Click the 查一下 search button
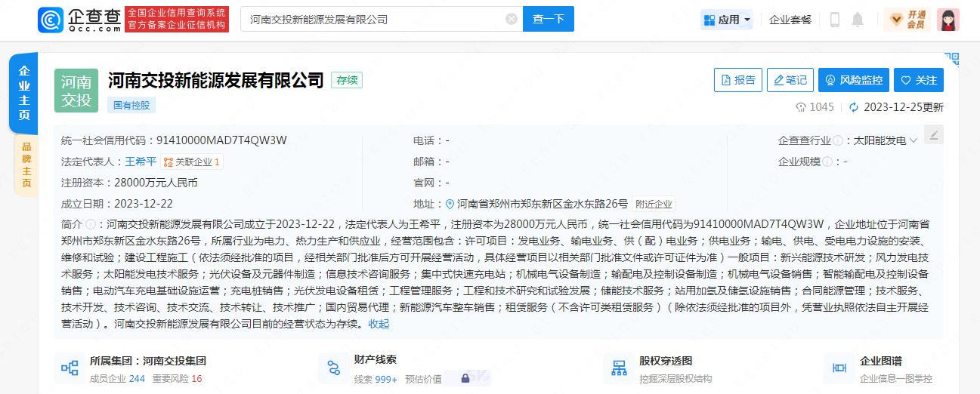 (549, 19)
